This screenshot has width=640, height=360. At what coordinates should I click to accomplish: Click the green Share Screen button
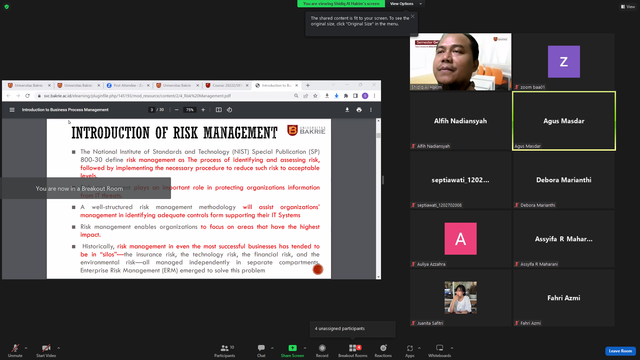click(292, 350)
